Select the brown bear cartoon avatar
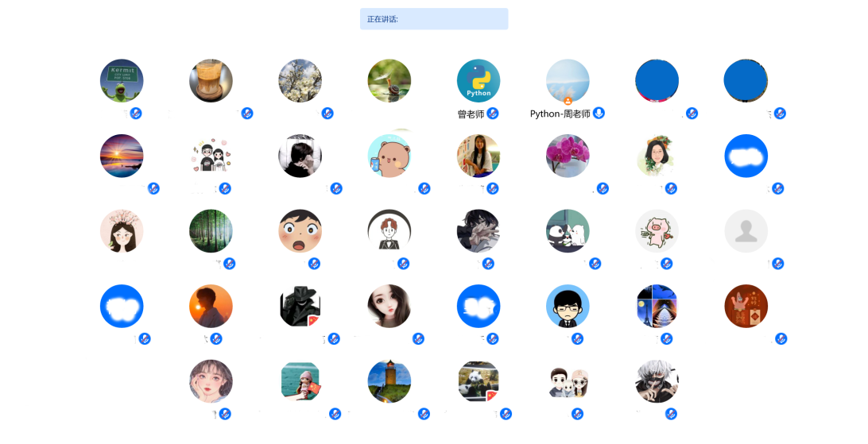868x444 pixels. [x=389, y=156]
